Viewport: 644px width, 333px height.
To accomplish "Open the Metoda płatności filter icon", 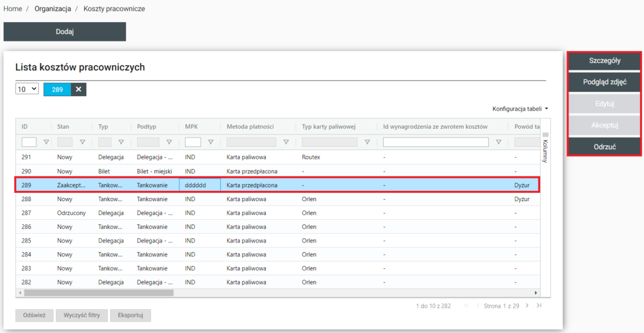I will click(286, 142).
